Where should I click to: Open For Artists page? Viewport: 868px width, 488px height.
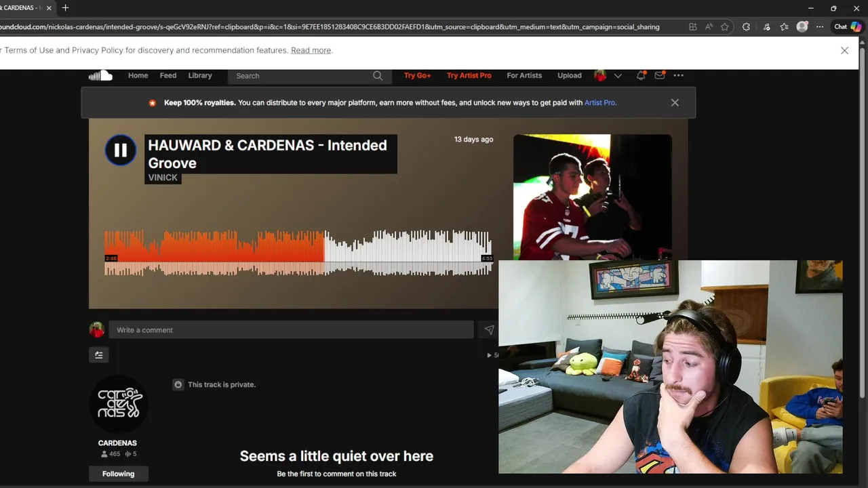[524, 75]
